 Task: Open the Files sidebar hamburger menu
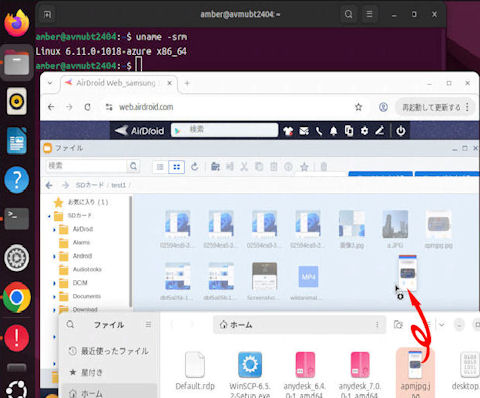pyautogui.click(x=148, y=324)
